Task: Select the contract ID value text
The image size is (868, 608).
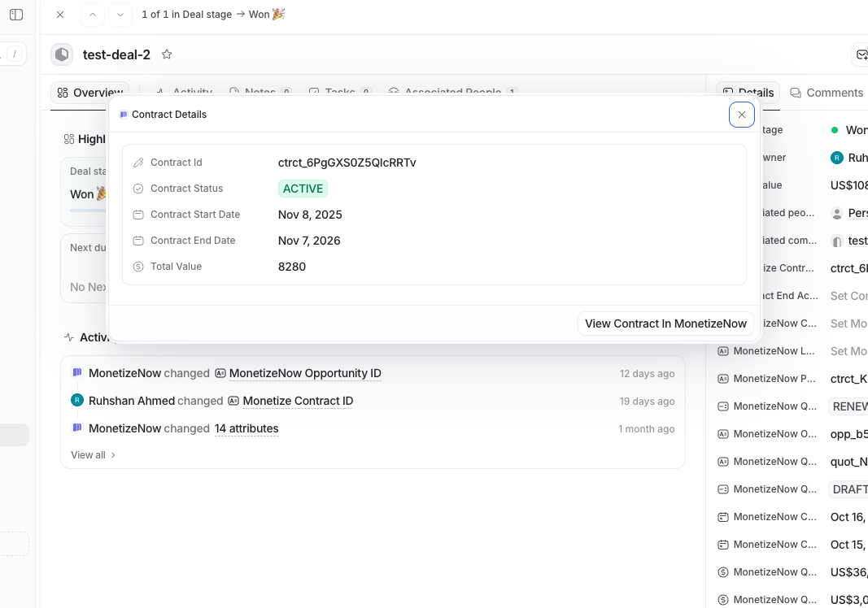Action: (x=347, y=163)
